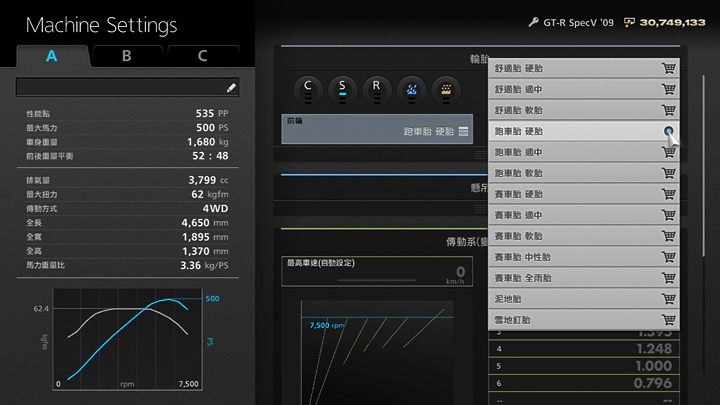Viewport: 720px width, 405px height.
Task: Click the sheet name input field
Action: (x=120, y=88)
